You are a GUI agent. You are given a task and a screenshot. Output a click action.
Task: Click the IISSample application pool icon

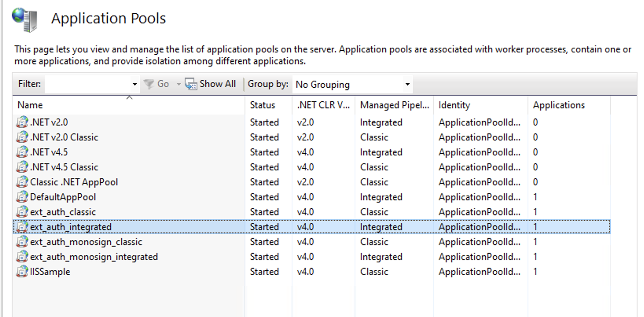point(22,271)
